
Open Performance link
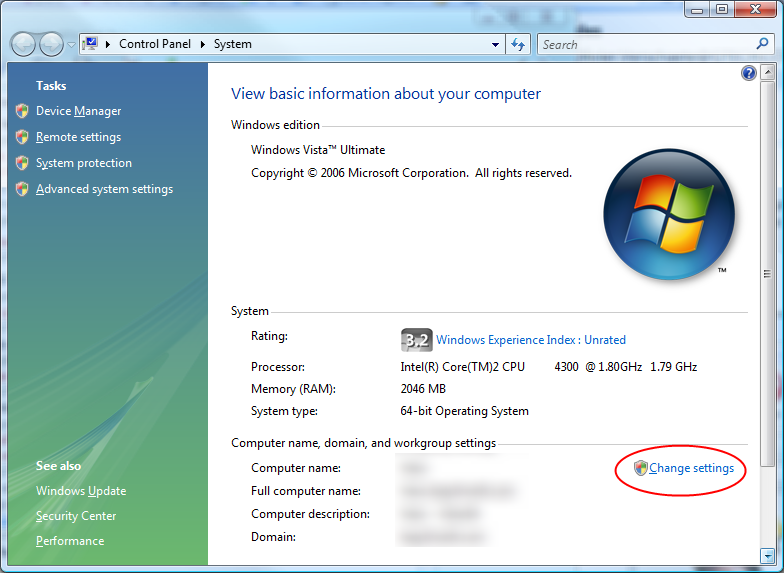pyautogui.click(x=70, y=541)
